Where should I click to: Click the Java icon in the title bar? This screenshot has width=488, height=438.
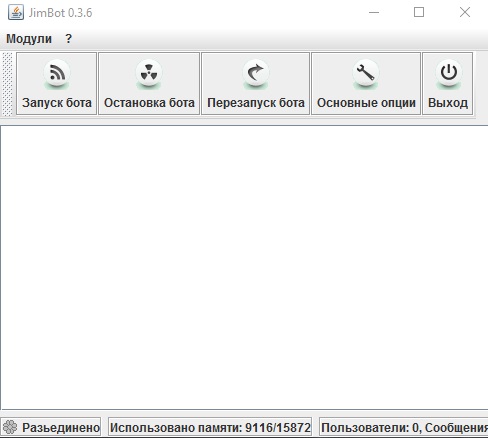16,13
